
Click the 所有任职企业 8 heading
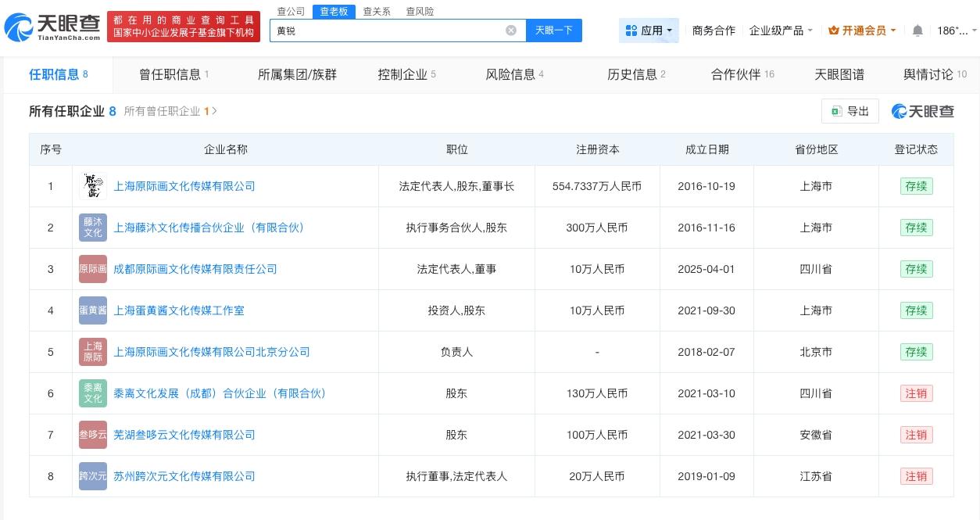pyautogui.click(x=73, y=111)
